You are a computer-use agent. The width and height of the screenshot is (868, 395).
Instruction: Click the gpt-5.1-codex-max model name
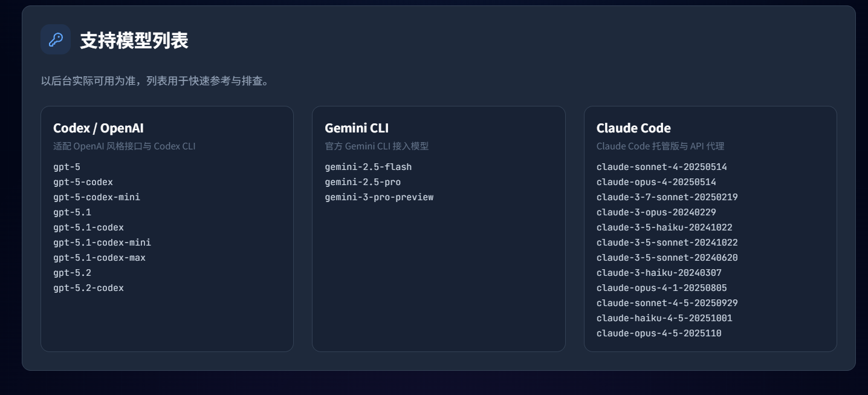pyautogui.click(x=99, y=258)
